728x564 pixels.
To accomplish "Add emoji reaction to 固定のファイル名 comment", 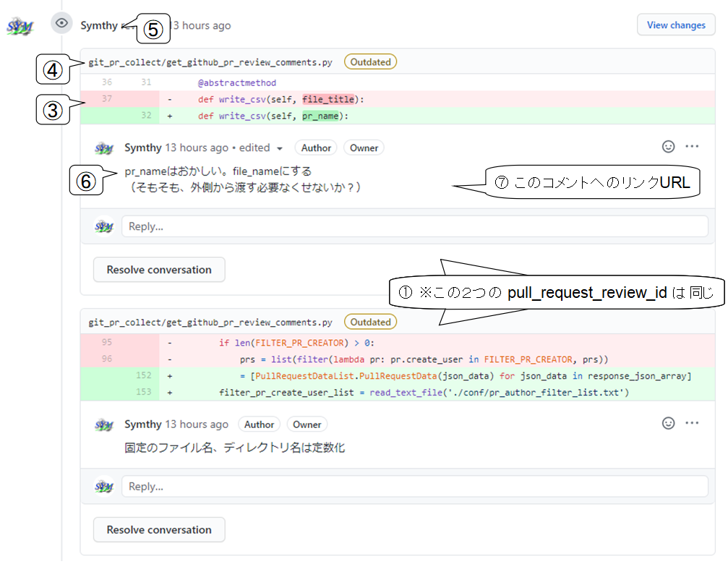I will (668, 423).
